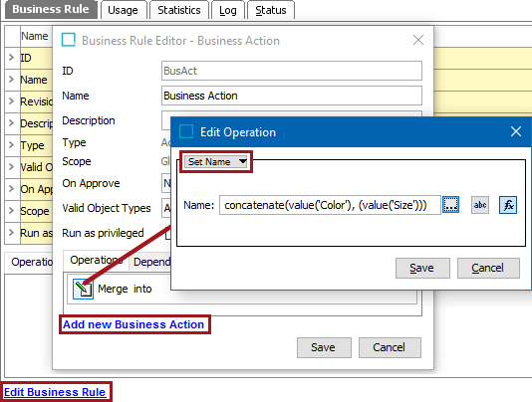Image resolution: width=532 pixels, height=402 pixels.
Task: Close the Edit Operation dialog
Action: pyautogui.click(x=516, y=131)
